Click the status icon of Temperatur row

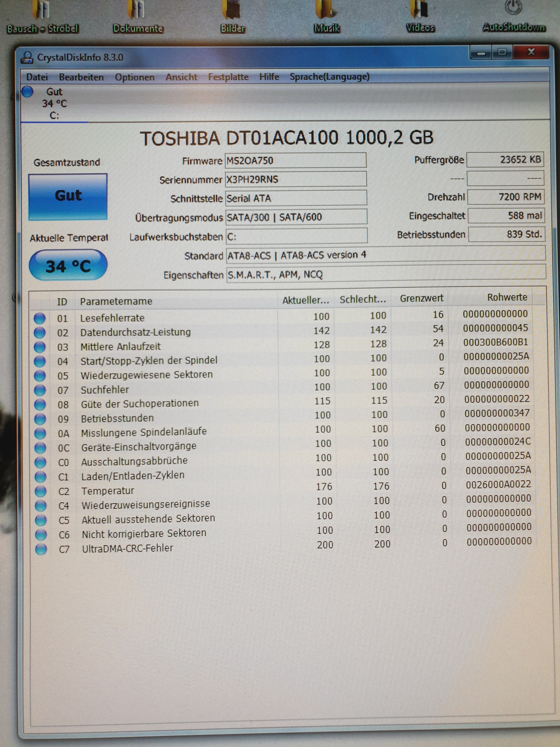[x=41, y=491]
